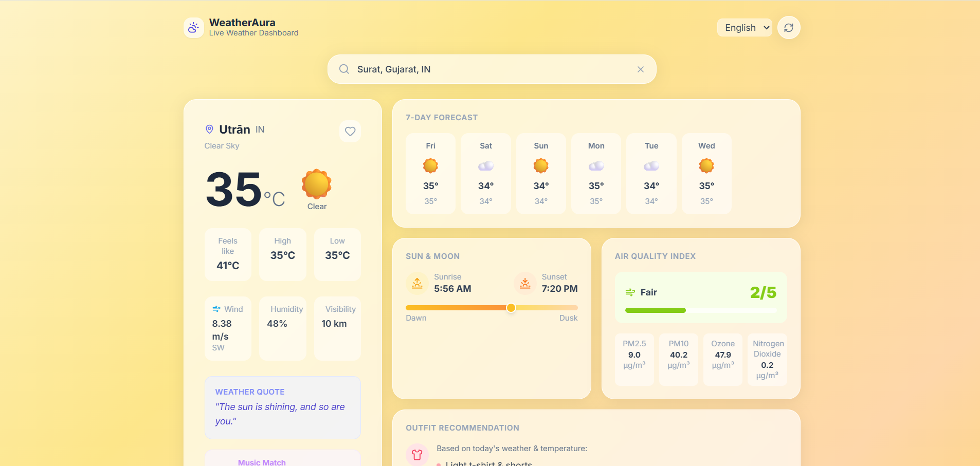Screen dimensions: 980x466
Task: Click the OUTFIT RECOMMENDATION heading
Action: [462, 428]
